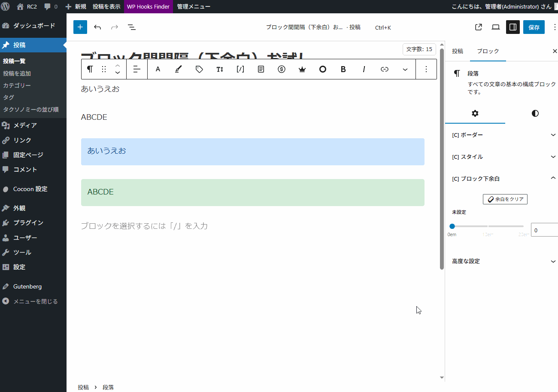Undo the last edit
558x392 pixels.
[97, 27]
